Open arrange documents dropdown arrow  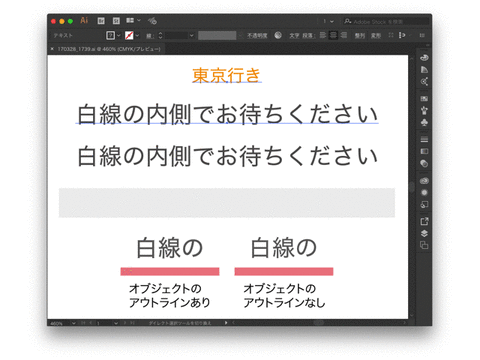coord(139,21)
